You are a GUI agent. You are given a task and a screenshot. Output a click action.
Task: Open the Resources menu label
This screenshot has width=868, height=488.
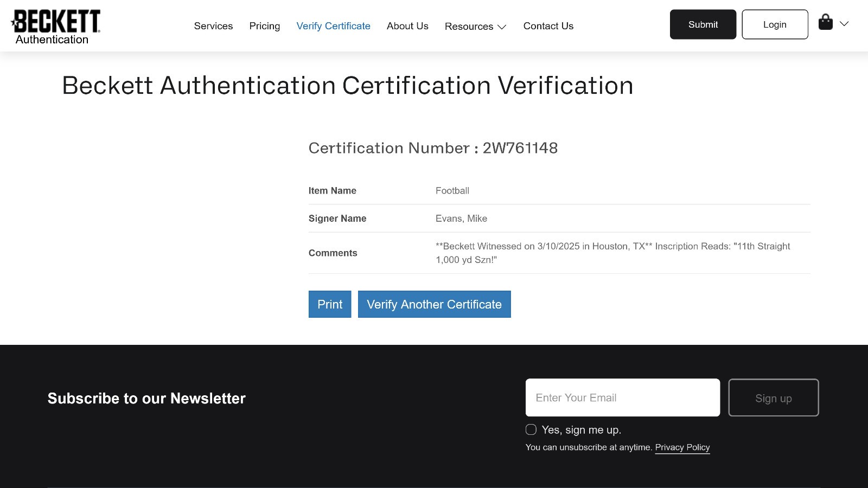pos(469,27)
